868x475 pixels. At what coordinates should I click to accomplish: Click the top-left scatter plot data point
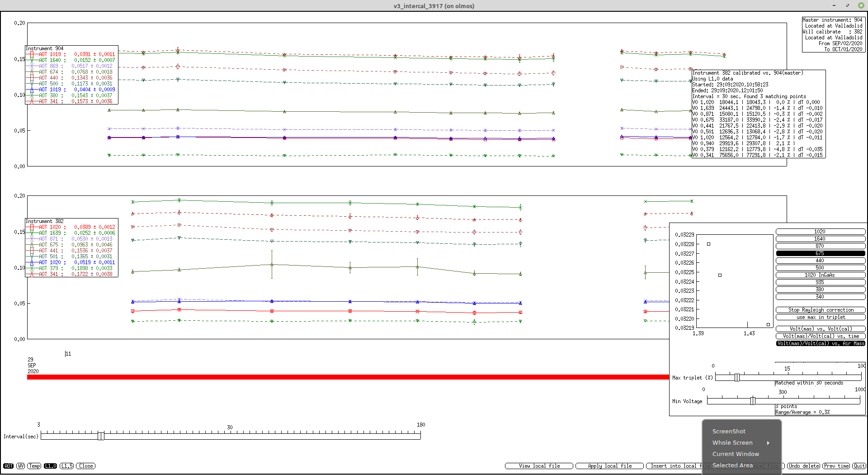[708, 244]
